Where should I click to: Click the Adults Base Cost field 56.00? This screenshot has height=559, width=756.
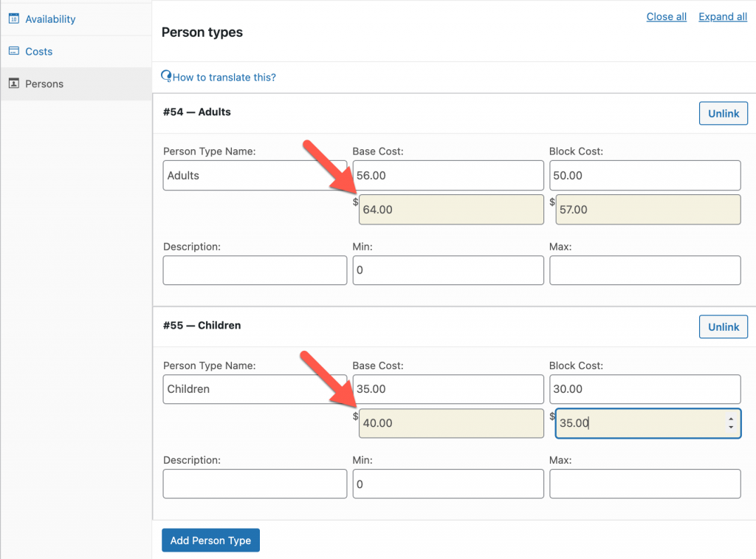coord(448,176)
